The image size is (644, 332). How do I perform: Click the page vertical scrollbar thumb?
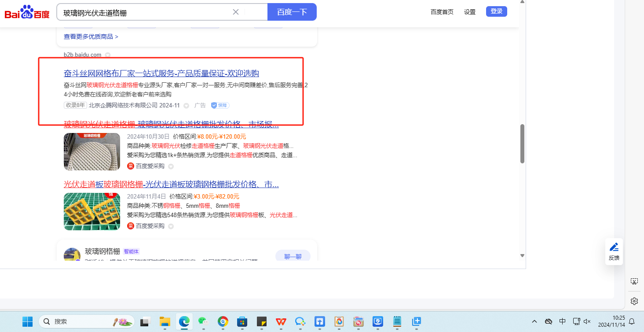[522, 144]
